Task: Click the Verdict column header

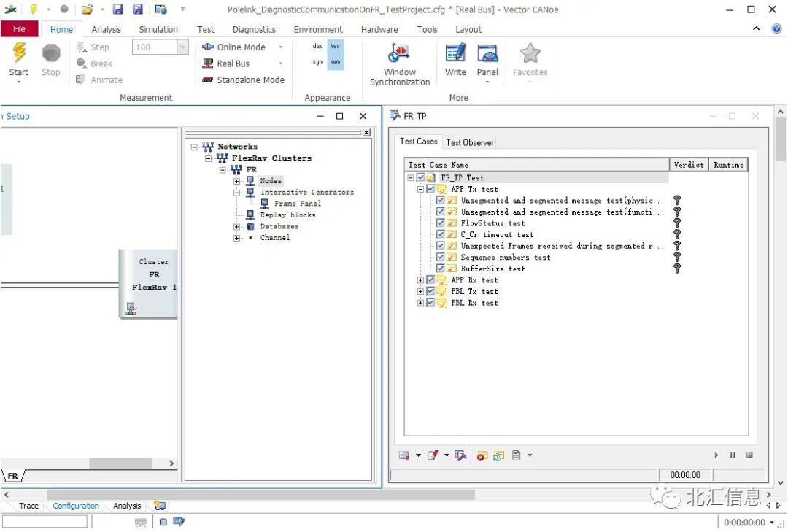Action: [689, 164]
